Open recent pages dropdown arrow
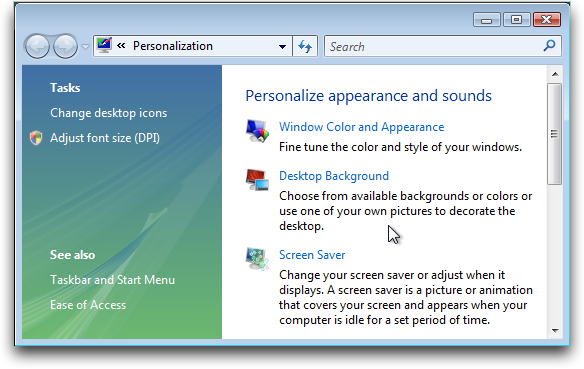The width and height of the screenshot is (584, 369). pos(85,47)
